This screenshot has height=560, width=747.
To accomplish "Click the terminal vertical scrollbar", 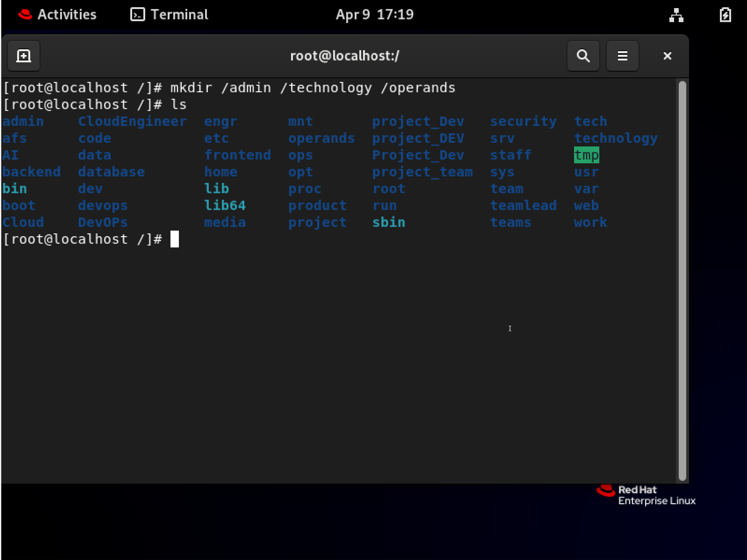I will pos(682,280).
